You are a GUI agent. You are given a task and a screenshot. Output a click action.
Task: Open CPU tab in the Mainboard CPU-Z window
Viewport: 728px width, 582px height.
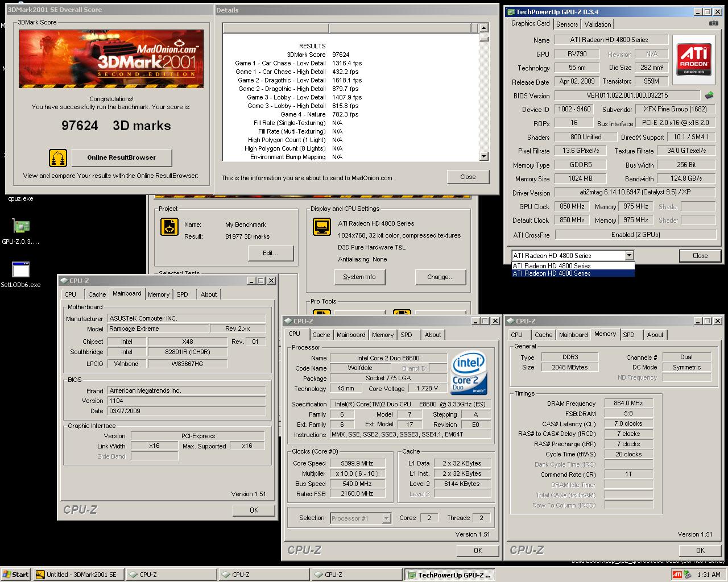point(71,294)
